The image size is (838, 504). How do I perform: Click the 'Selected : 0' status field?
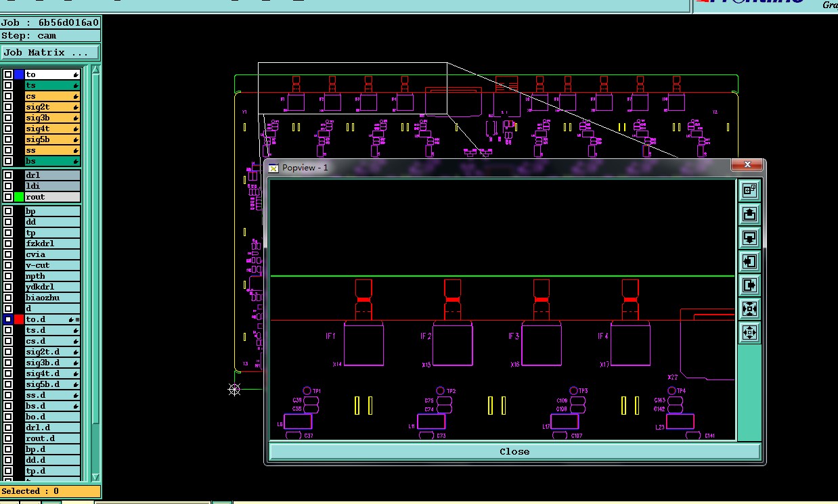pyautogui.click(x=50, y=491)
